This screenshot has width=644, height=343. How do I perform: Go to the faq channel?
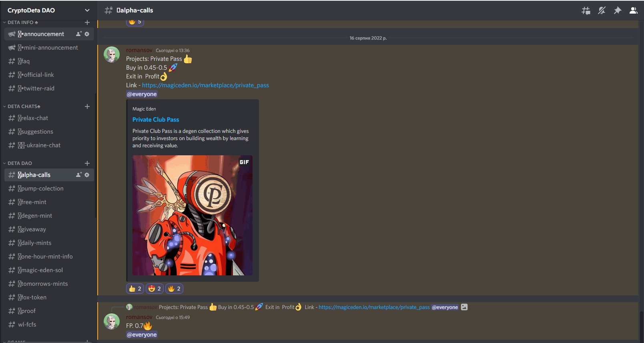[x=49, y=61]
